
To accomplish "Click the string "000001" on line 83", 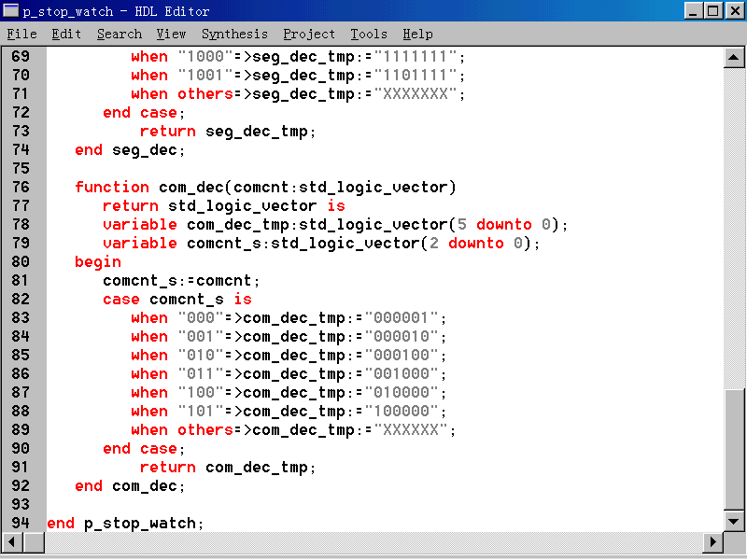I will click(402, 317).
